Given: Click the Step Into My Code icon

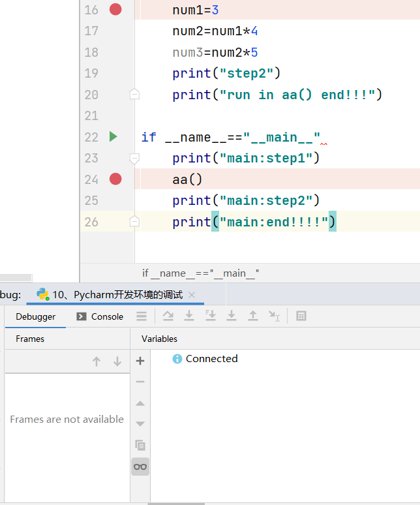Looking at the screenshot, I should click(x=211, y=316).
